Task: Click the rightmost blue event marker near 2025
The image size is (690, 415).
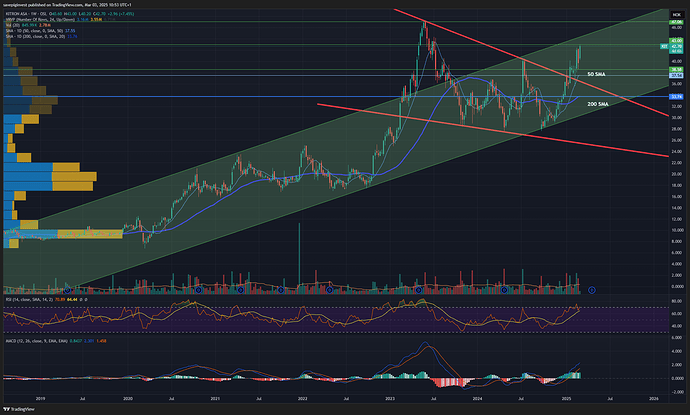Action: click(x=592, y=289)
